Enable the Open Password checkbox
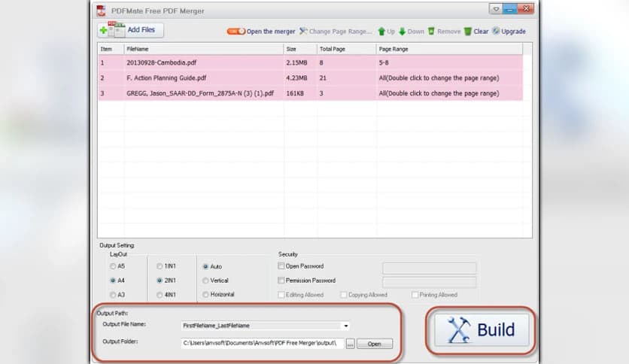The height and width of the screenshot is (364, 629). [x=281, y=266]
